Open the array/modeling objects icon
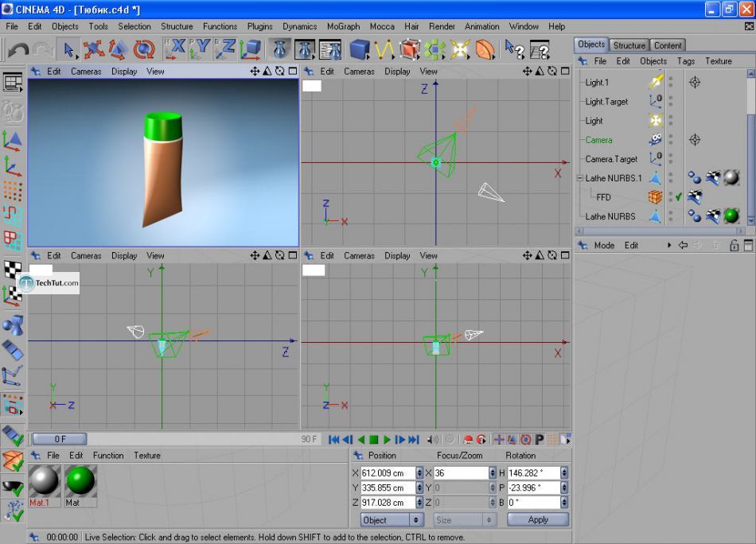The height and width of the screenshot is (544, 756). tap(435, 49)
